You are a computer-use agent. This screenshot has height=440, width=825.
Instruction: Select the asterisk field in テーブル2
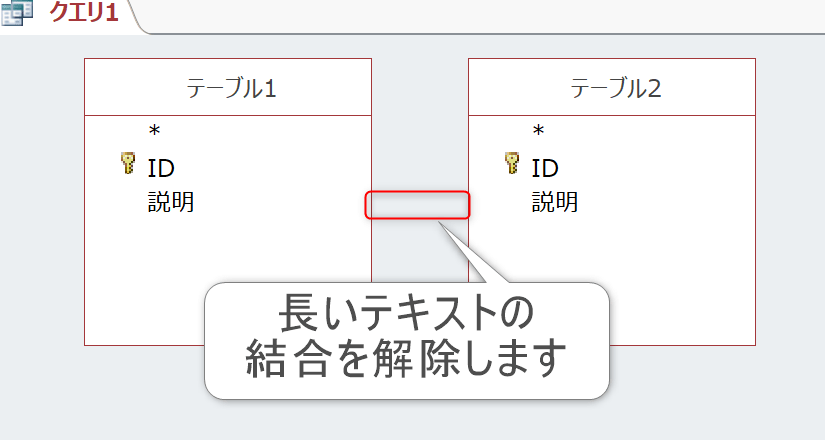click(x=539, y=132)
